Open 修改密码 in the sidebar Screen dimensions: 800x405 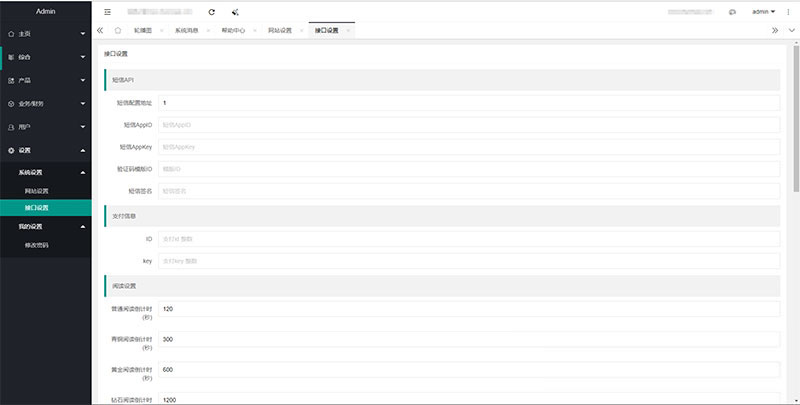coord(37,245)
